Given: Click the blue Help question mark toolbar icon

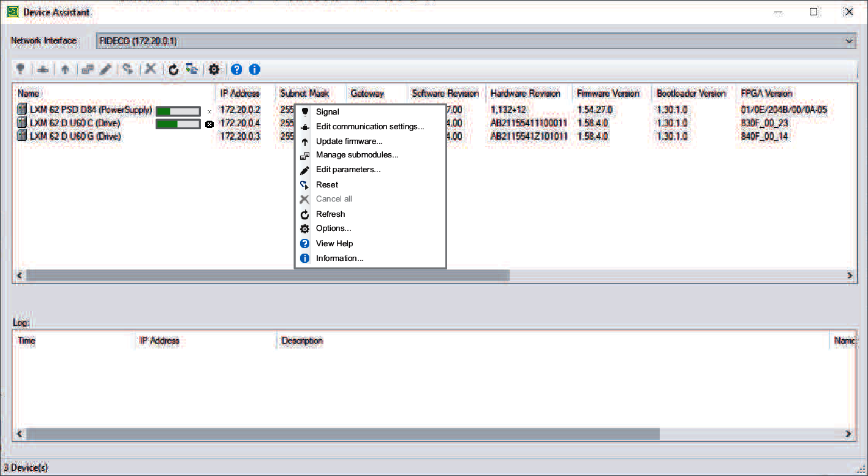Looking at the screenshot, I should tap(236, 69).
